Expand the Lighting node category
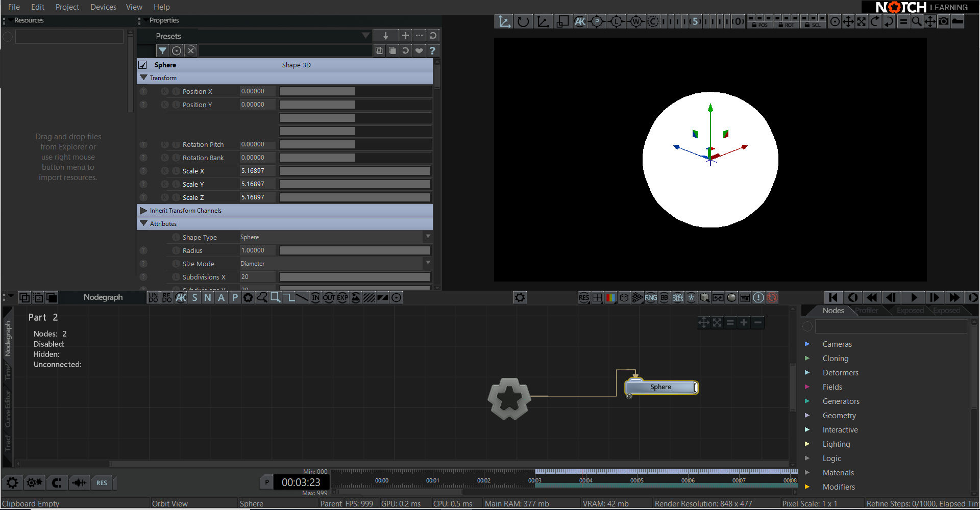Screen dimensions: 980x510 coord(807,444)
